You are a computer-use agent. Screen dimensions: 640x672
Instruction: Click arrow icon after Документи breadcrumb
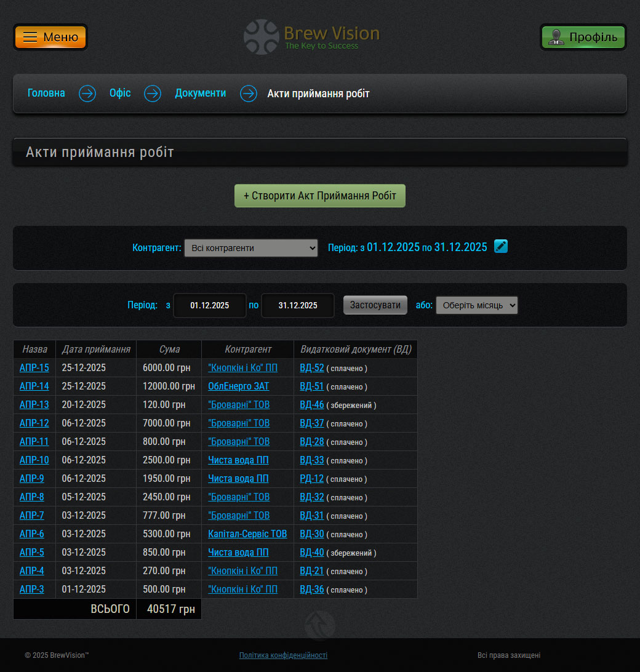[249, 94]
